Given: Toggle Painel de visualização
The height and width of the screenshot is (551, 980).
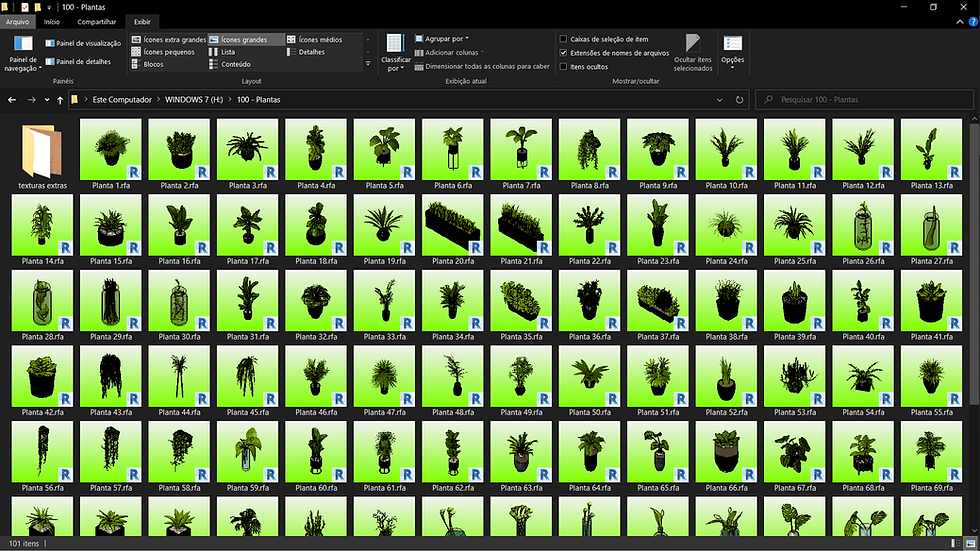Looking at the screenshot, I should 83,43.
